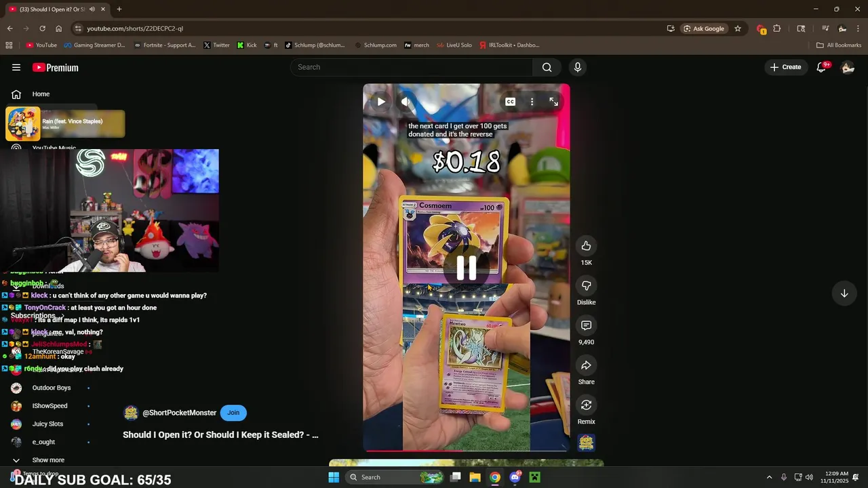Like the Short with thumbs up
Viewport: 868px width, 488px height.
coord(587,246)
